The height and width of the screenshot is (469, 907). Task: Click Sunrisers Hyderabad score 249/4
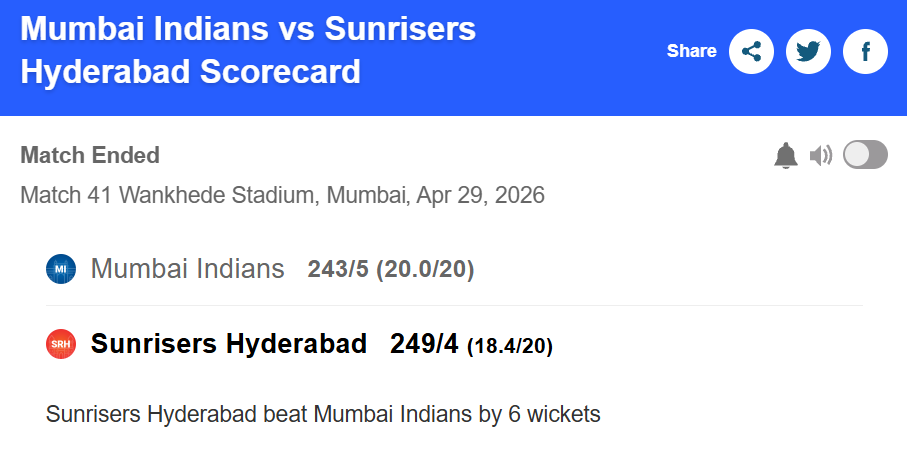(425, 345)
